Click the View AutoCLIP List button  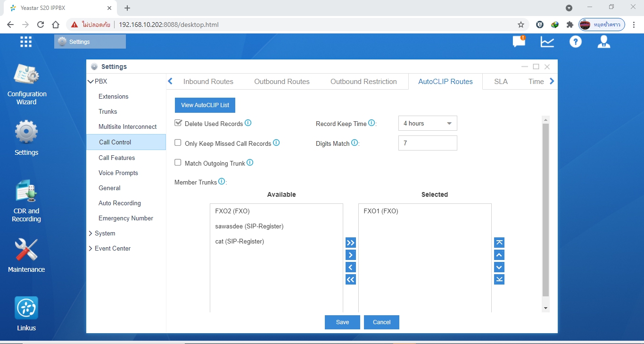click(x=205, y=105)
